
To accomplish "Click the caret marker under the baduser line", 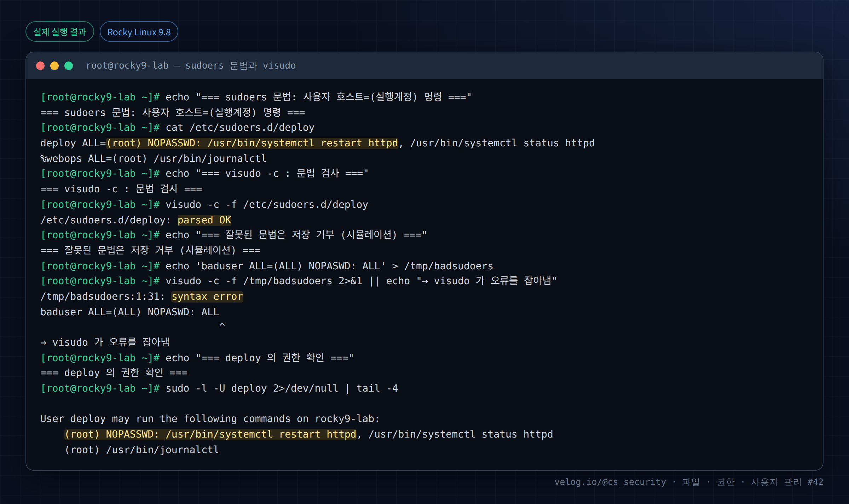I will 222,324.
